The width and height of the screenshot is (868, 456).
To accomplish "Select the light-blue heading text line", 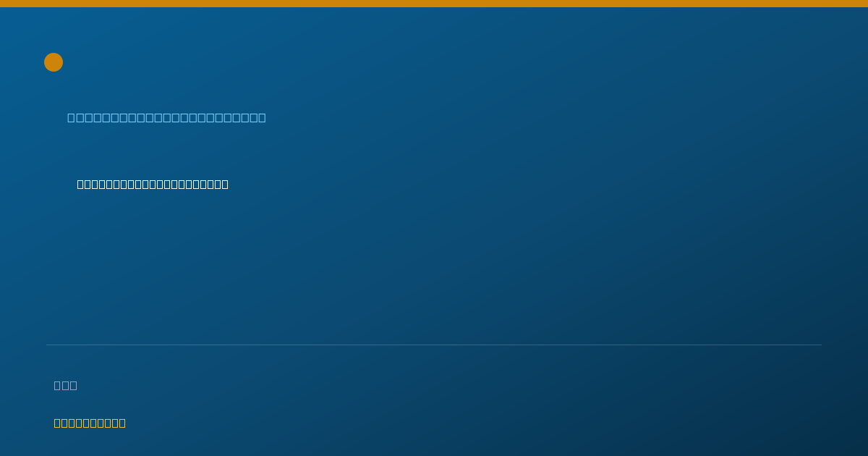I will [x=166, y=117].
